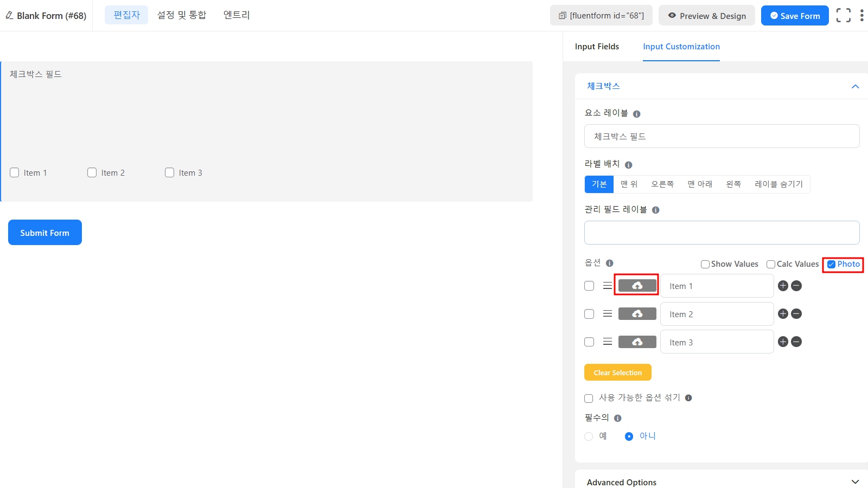Switch to Input Customization tab
This screenshot has width=868, height=488.
[x=681, y=47]
